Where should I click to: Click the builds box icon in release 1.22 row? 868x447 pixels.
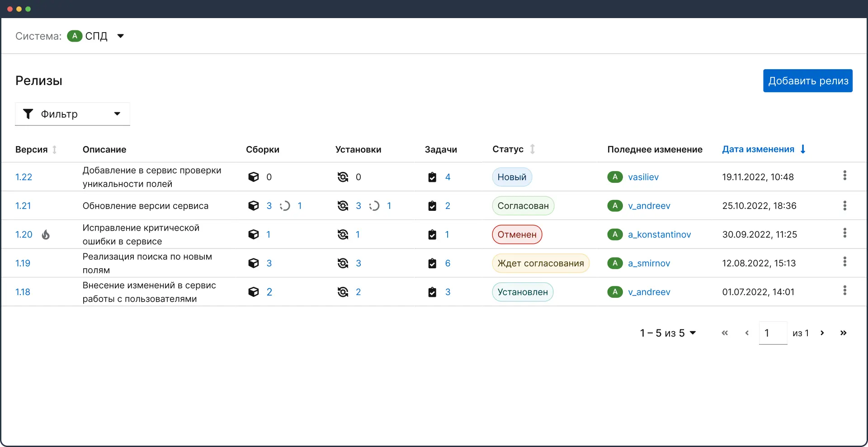click(x=254, y=177)
